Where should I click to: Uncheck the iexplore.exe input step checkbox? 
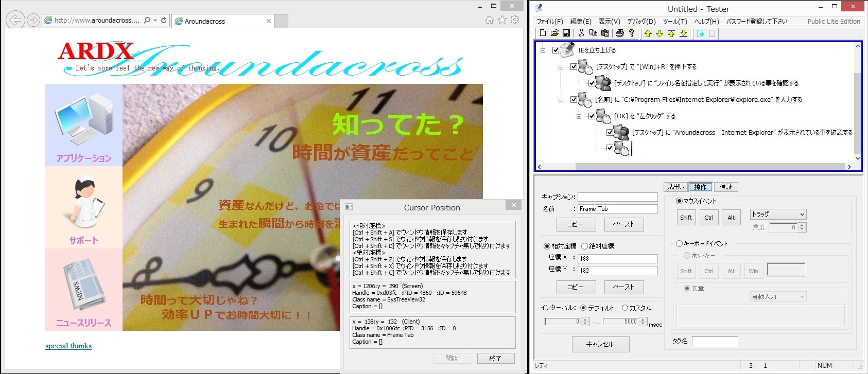574,100
